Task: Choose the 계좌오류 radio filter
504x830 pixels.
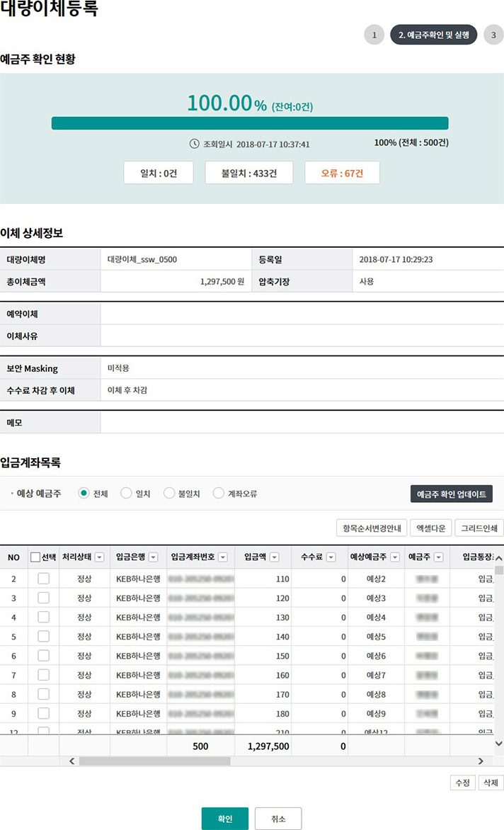Action: pos(218,494)
